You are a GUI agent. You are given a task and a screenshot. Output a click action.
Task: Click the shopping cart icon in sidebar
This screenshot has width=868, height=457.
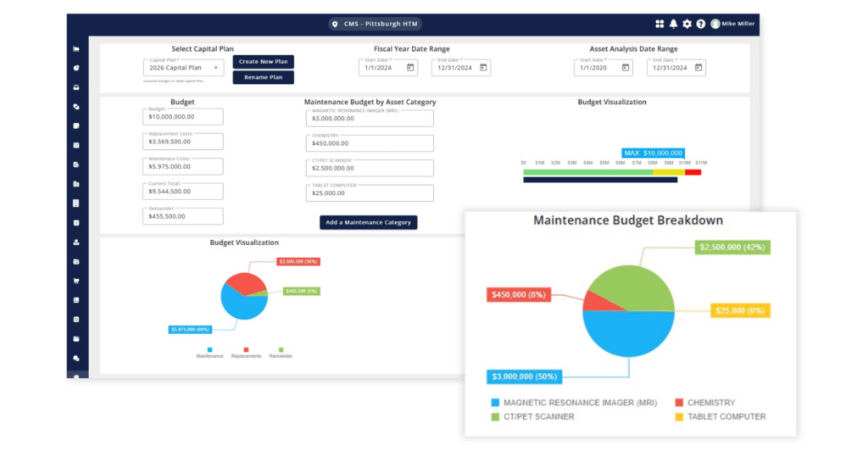point(76,281)
